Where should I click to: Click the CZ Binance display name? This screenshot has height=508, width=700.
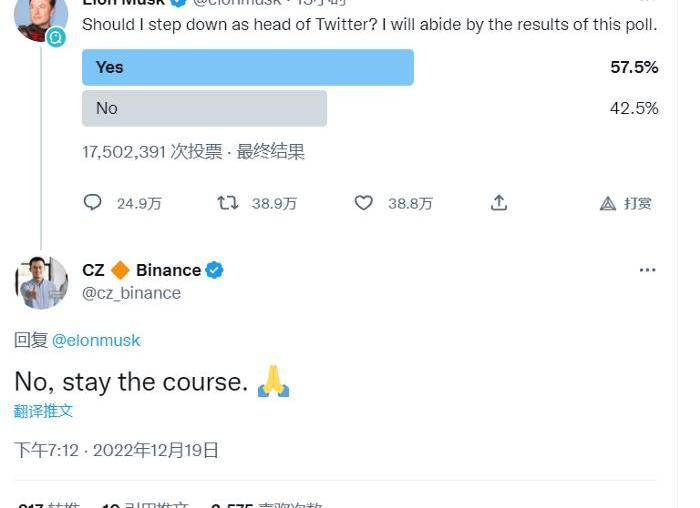click(x=141, y=270)
